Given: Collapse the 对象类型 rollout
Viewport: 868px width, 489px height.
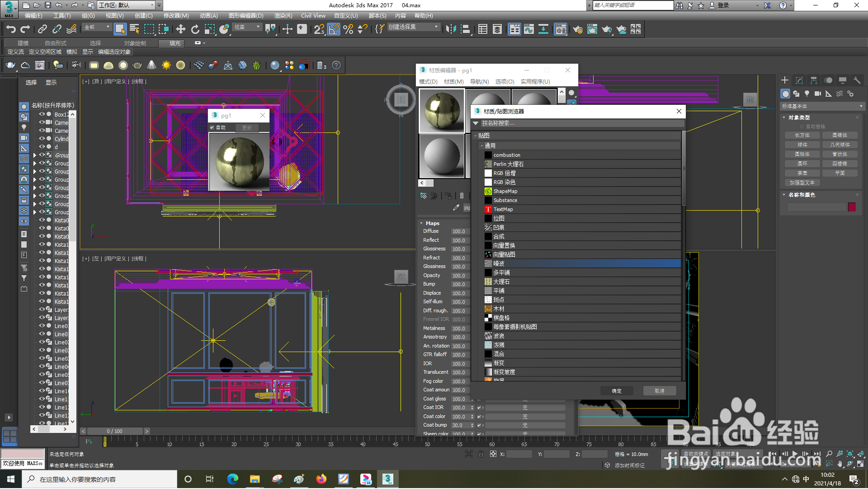Looking at the screenshot, I should coord(784,118).
